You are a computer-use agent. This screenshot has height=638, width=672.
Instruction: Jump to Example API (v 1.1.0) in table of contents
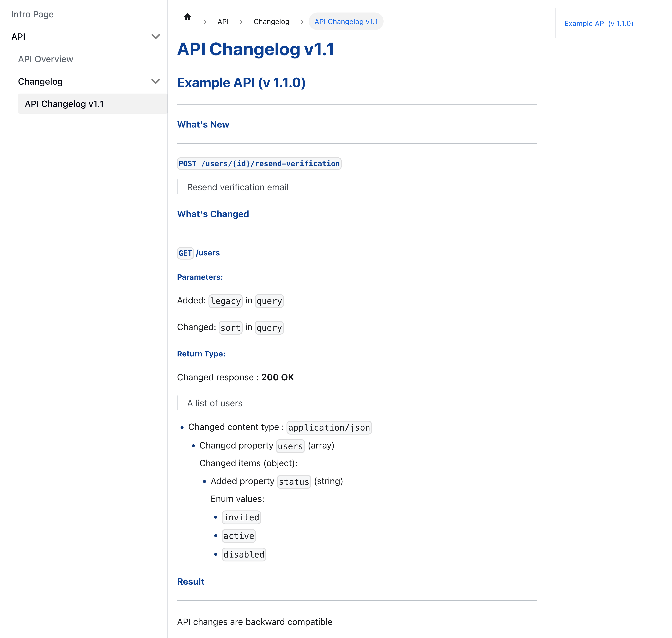598,24
